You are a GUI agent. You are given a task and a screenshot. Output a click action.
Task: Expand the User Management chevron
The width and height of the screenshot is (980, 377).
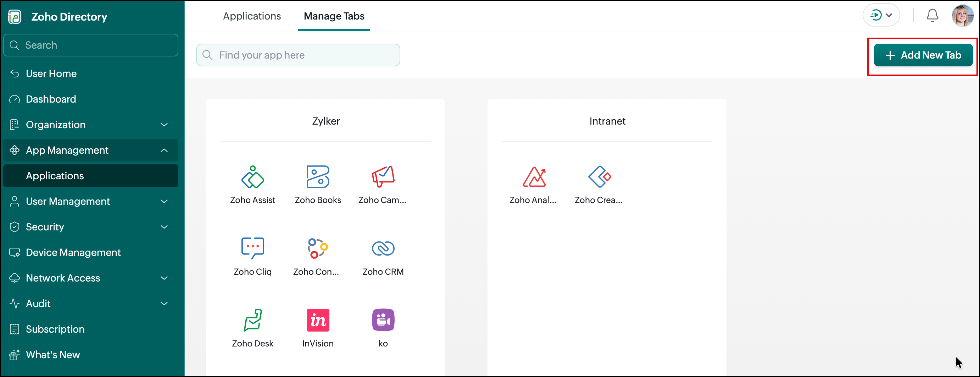tap(165, 201)
